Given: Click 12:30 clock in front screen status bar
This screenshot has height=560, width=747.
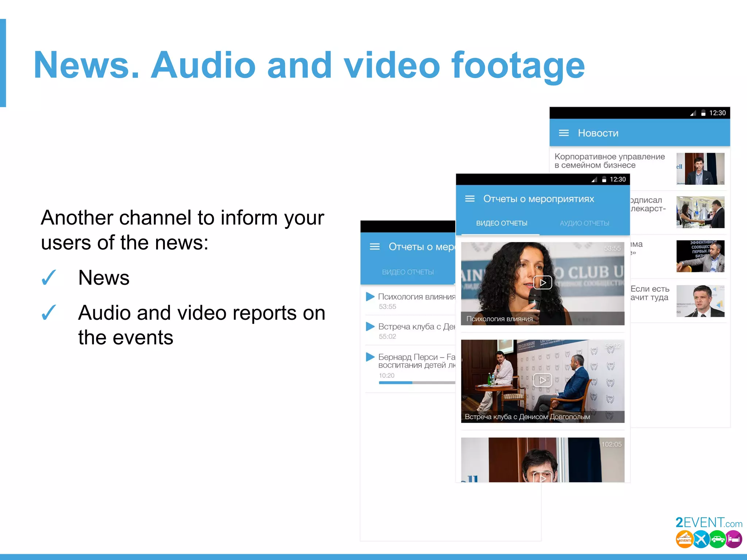Looking at the screenshot, I should coord(618,179).
